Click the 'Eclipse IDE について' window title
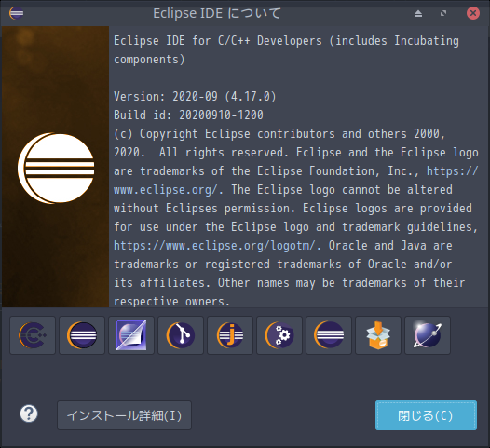 click(x=217, y=13)
